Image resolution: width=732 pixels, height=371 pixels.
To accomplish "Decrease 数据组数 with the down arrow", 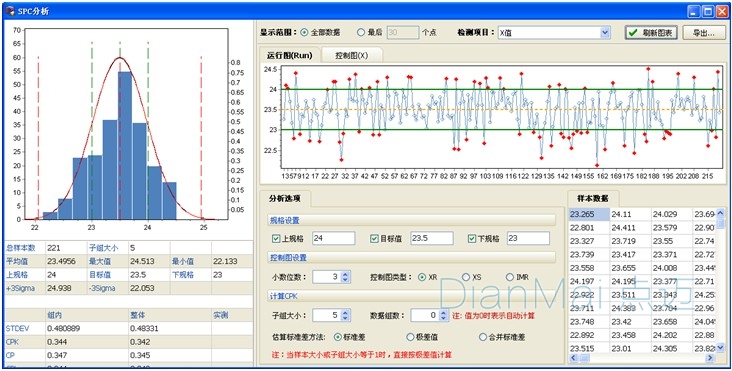I will [x=443, y=318].
